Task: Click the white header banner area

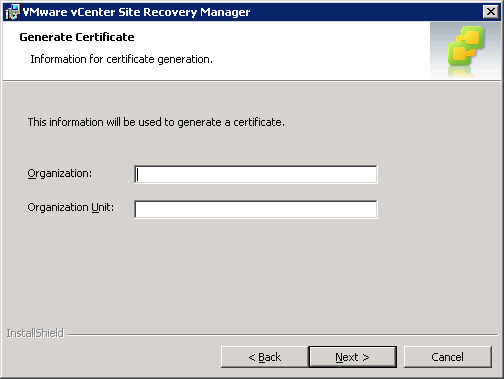Action: tap(217, 50)
